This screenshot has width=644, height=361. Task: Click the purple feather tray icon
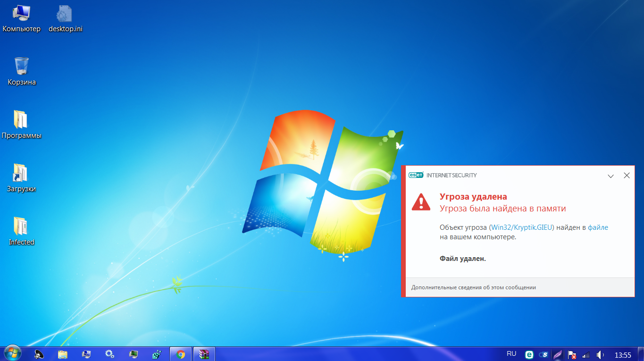pyautogui.click(x=558, y=355)
